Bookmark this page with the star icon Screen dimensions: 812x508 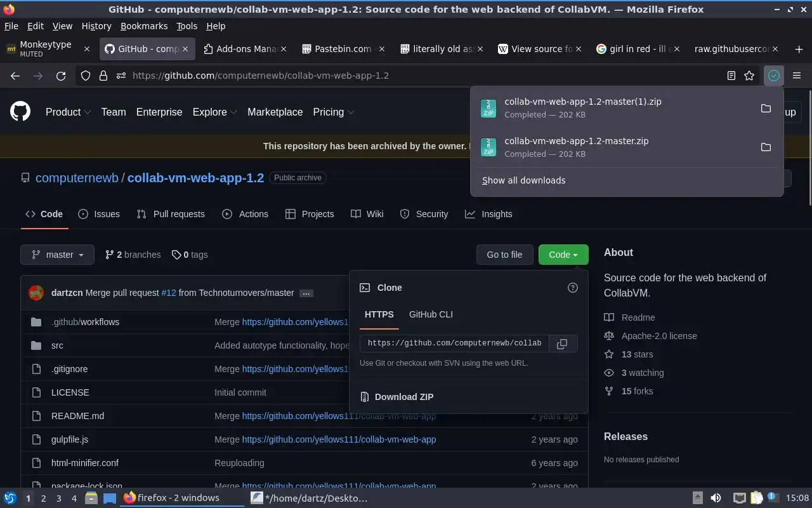point(749,76)
